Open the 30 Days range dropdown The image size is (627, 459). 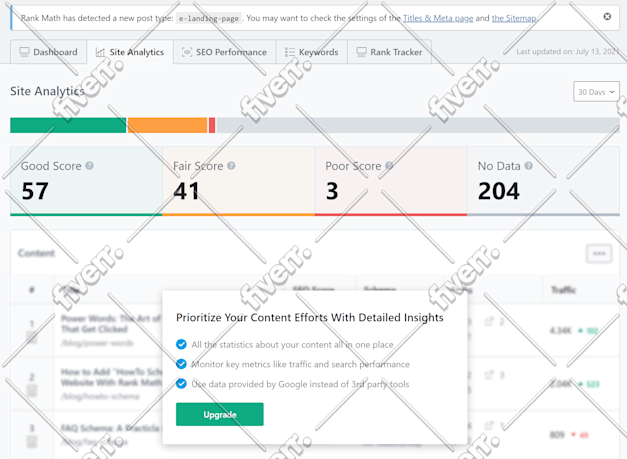[596, 92]
